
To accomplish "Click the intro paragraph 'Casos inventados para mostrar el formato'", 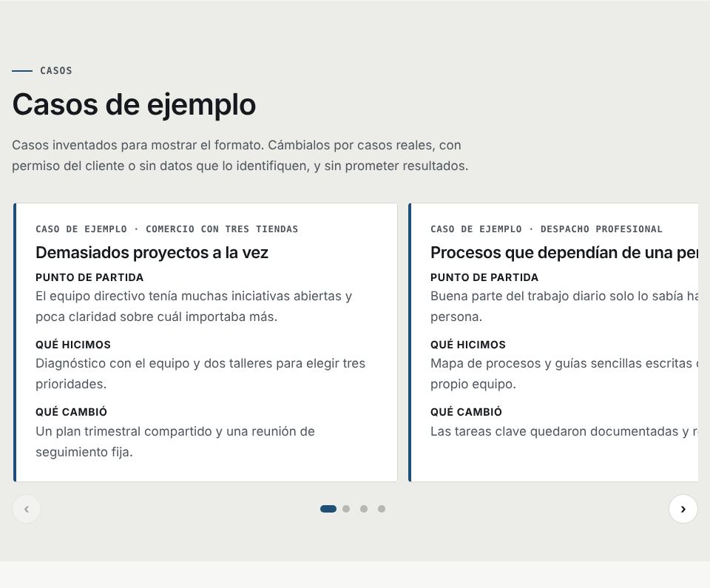I will 240,155.
